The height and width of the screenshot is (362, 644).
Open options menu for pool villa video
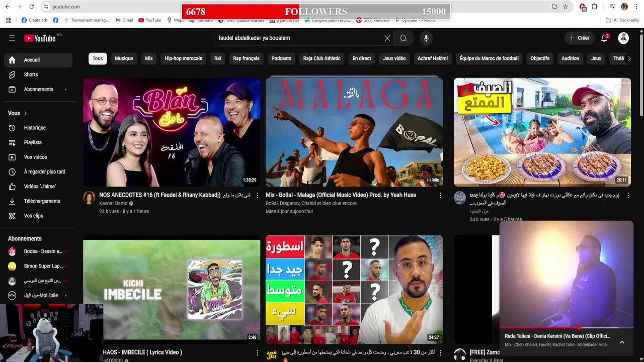pos(627,196)
